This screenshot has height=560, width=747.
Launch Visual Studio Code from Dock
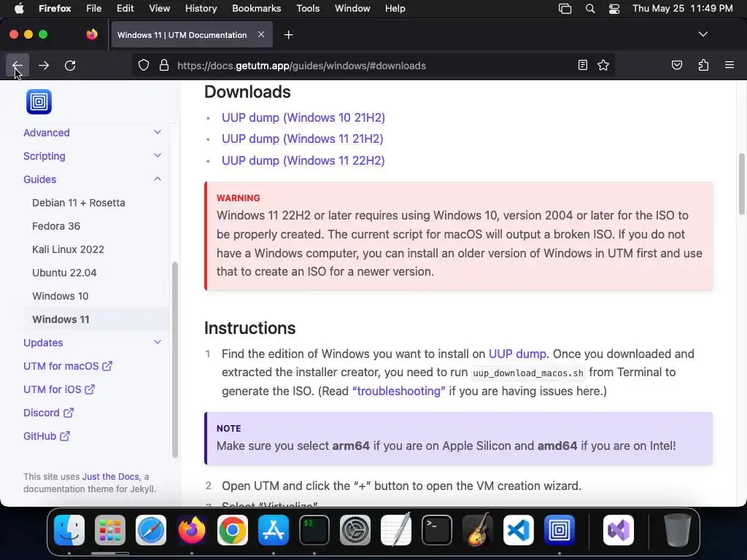519,530
